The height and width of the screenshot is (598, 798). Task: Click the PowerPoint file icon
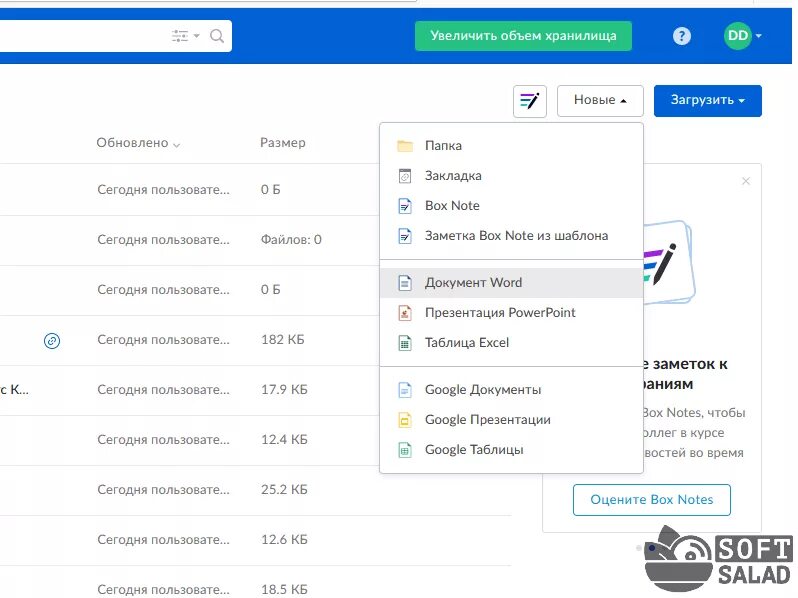click(x=405, y=313)
